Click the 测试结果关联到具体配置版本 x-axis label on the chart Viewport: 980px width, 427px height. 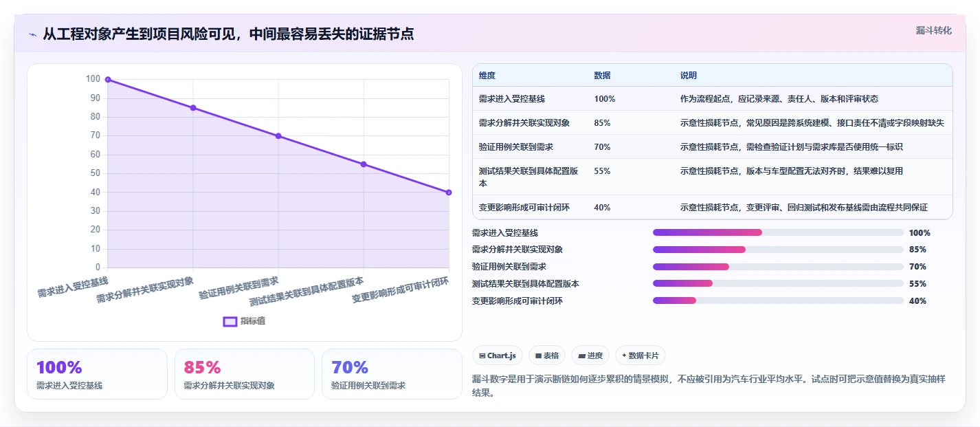307,292
